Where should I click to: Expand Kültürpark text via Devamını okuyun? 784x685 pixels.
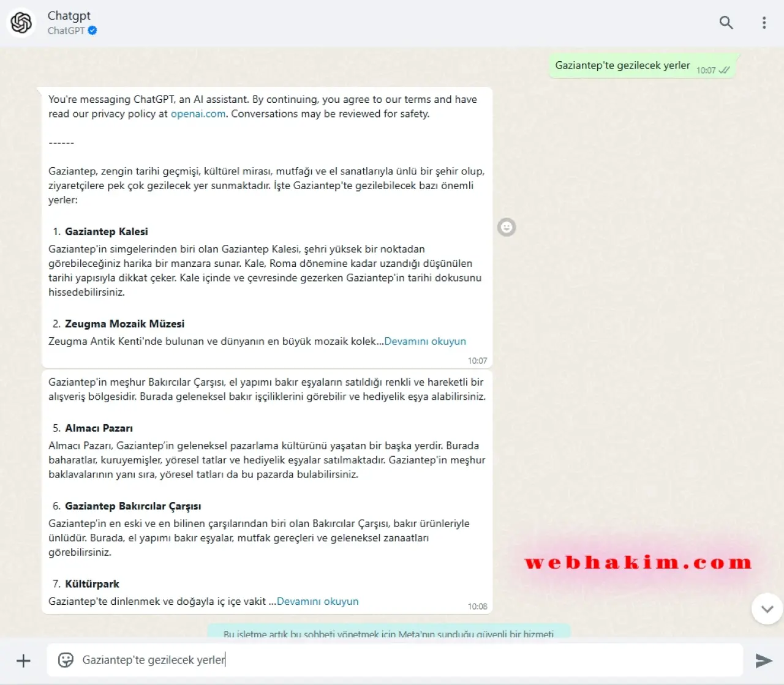coord(317,602)
